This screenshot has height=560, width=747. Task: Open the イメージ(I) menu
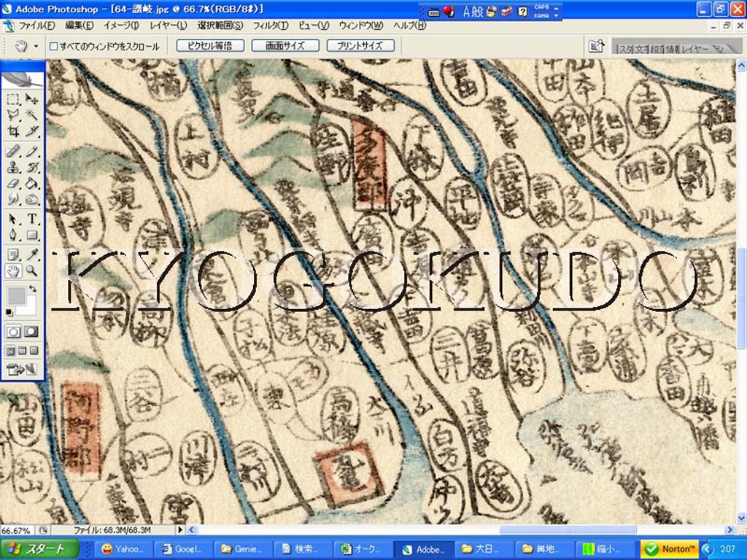121,26
